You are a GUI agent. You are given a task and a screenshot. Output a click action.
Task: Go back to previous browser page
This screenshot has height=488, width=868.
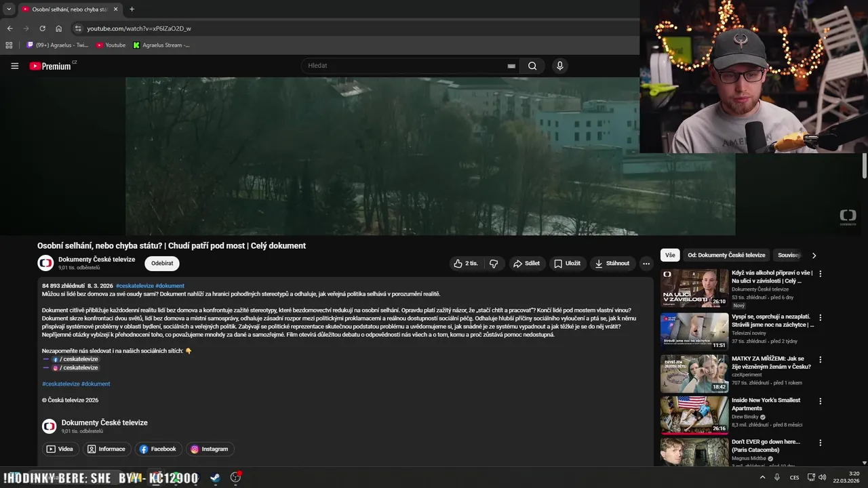click(x=9, y=28)
